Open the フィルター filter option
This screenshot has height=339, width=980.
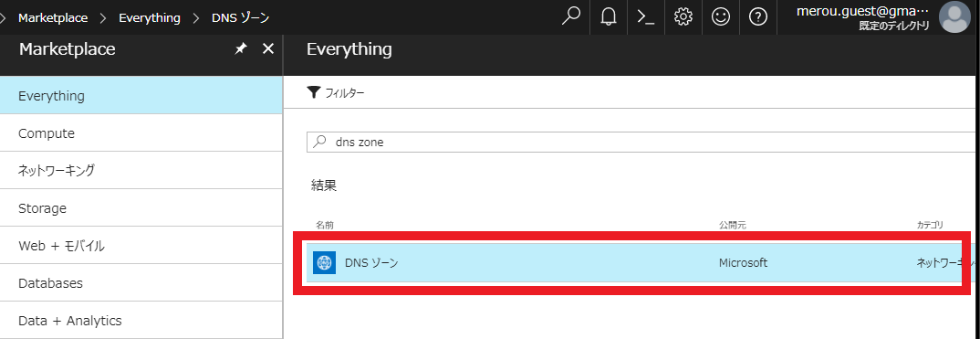coord(336,93)
